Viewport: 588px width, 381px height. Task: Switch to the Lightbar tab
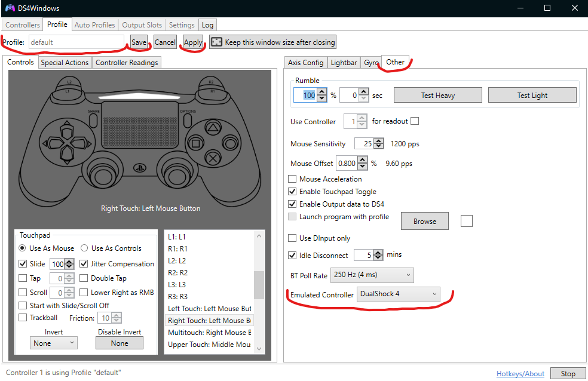344,63
